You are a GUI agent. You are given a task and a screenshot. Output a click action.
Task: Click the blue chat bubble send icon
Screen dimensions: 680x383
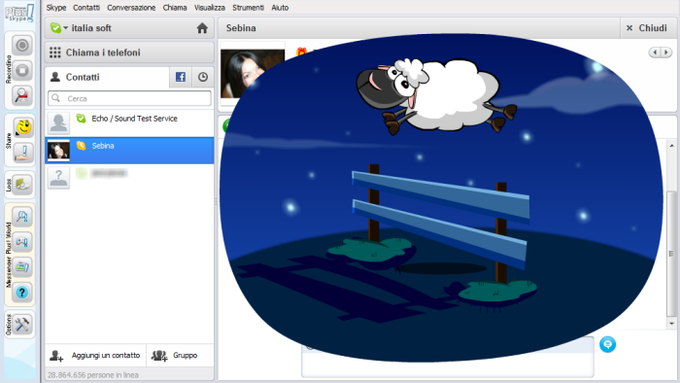[x=608, y=344]
